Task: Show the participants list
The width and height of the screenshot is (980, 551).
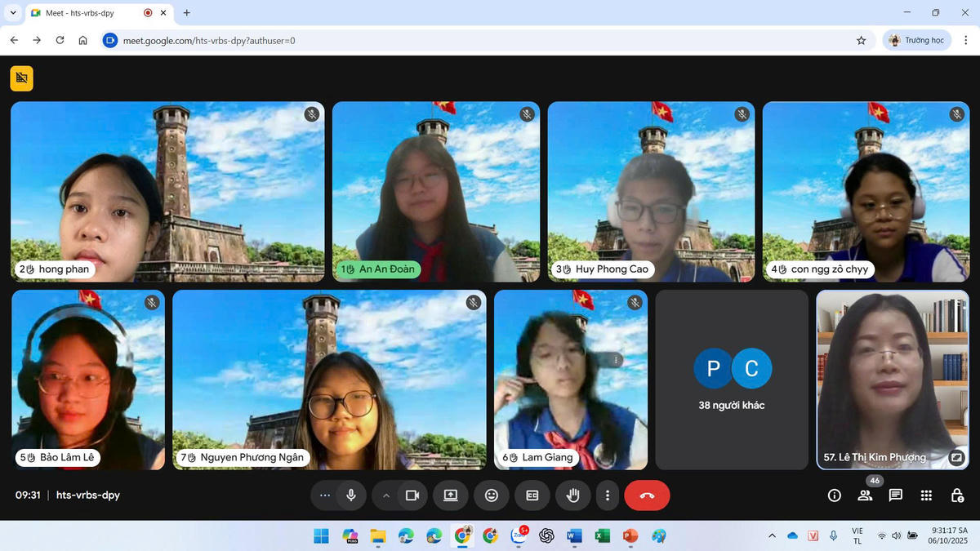Action: (x=864, y=495)
